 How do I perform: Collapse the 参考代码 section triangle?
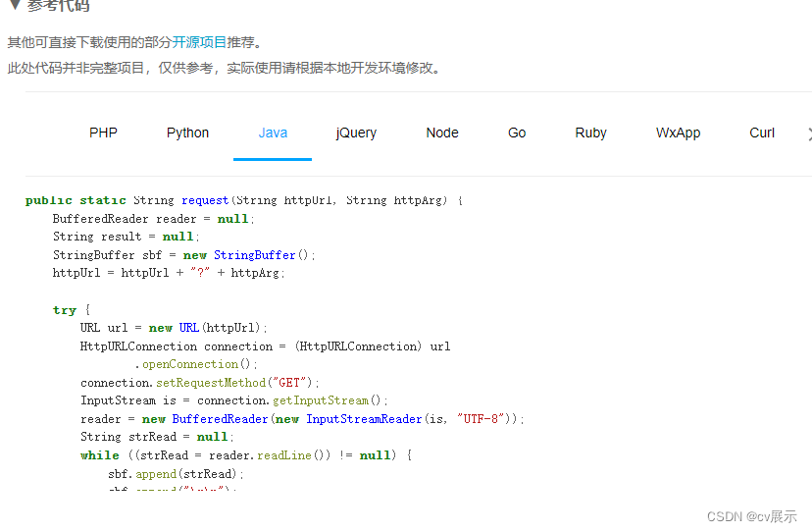tap(14, 5)
